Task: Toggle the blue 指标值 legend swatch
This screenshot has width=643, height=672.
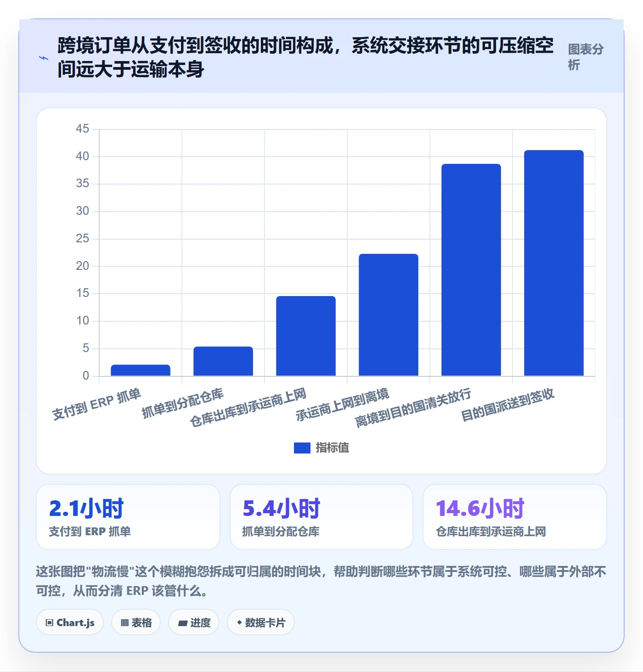Action: click(x=302, y=448)
